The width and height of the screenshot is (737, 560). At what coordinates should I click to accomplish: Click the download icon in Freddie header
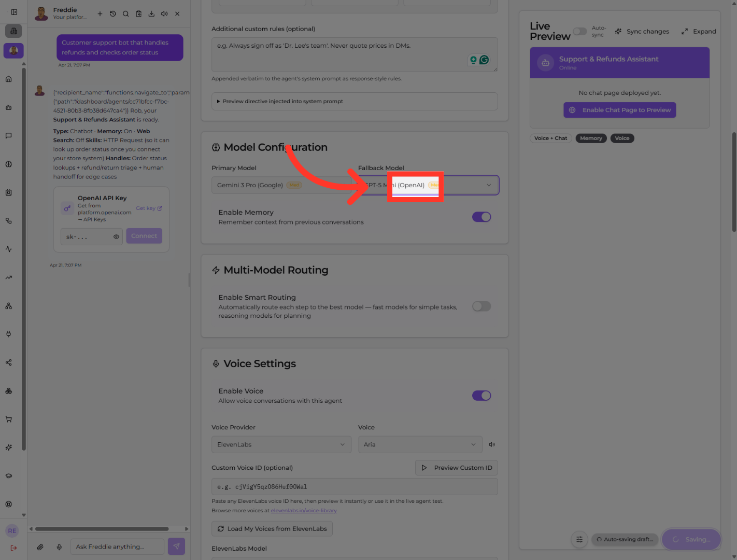point(151,14)
